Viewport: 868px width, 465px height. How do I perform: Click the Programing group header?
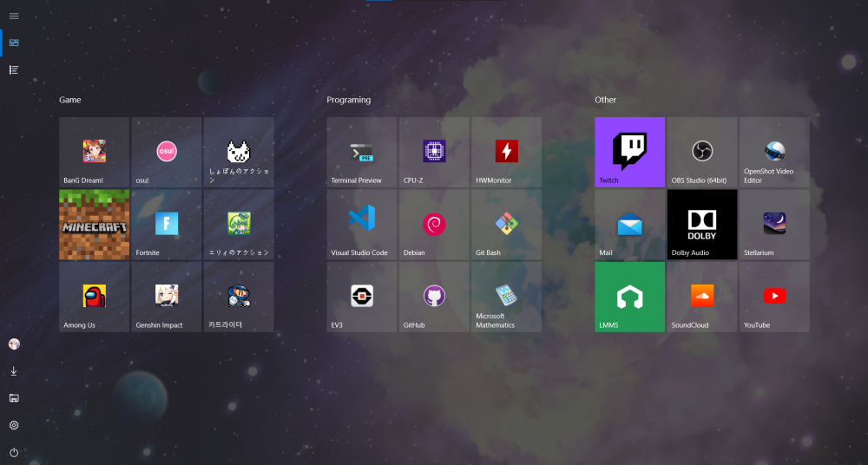[x=349, y=100]
